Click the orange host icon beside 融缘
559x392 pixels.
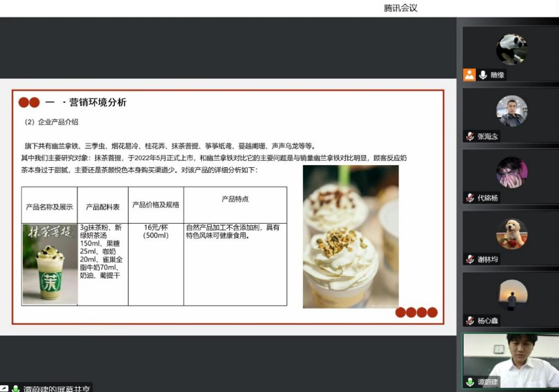click(x=470, y=75)
